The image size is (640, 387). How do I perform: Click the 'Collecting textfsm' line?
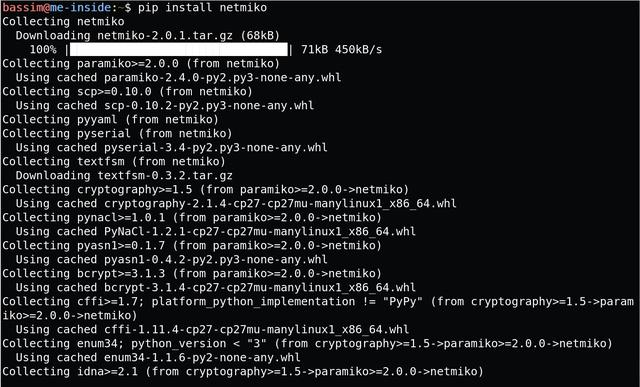tap(114, 162)
